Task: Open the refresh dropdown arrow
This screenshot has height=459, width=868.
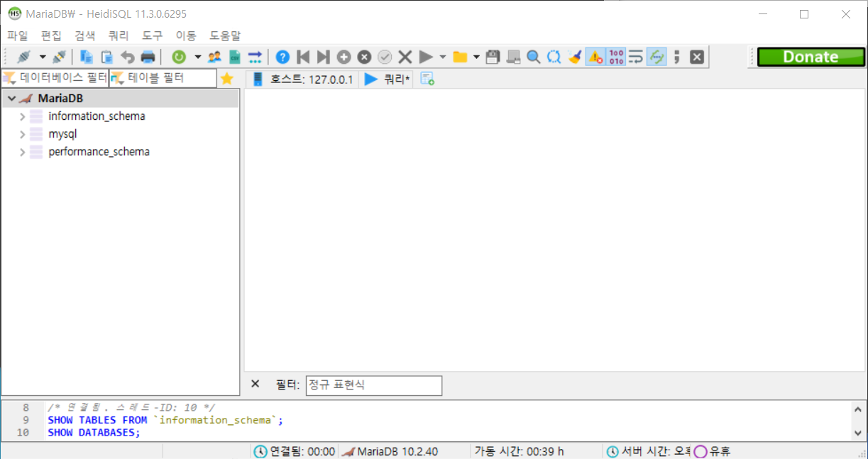Action: (x=197, y=57)
